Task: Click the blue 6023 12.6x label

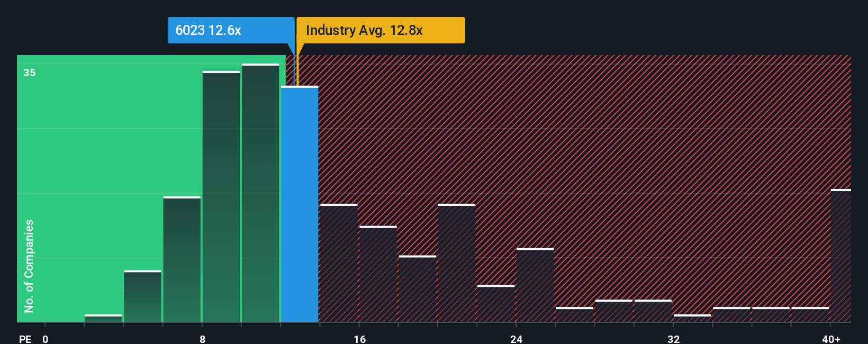Action: [231, 30]
